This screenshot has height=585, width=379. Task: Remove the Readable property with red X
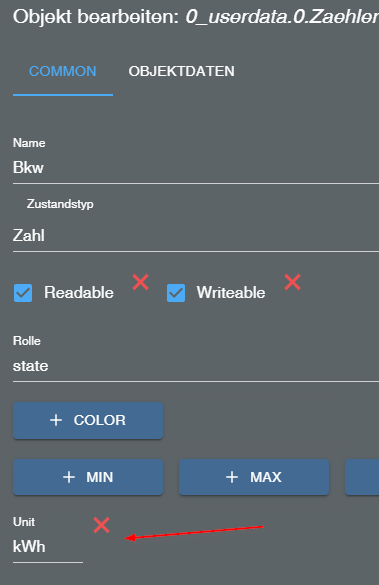(x=141, y=282)
